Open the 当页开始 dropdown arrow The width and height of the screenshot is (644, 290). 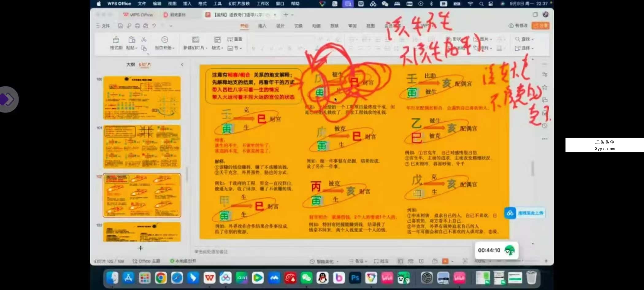point(173,48)
